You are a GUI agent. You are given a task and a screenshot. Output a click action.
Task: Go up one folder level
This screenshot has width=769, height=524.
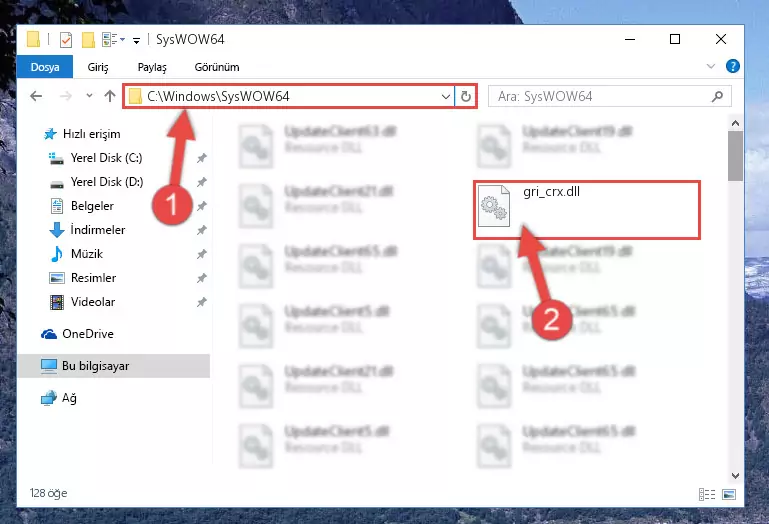point(110,96)
